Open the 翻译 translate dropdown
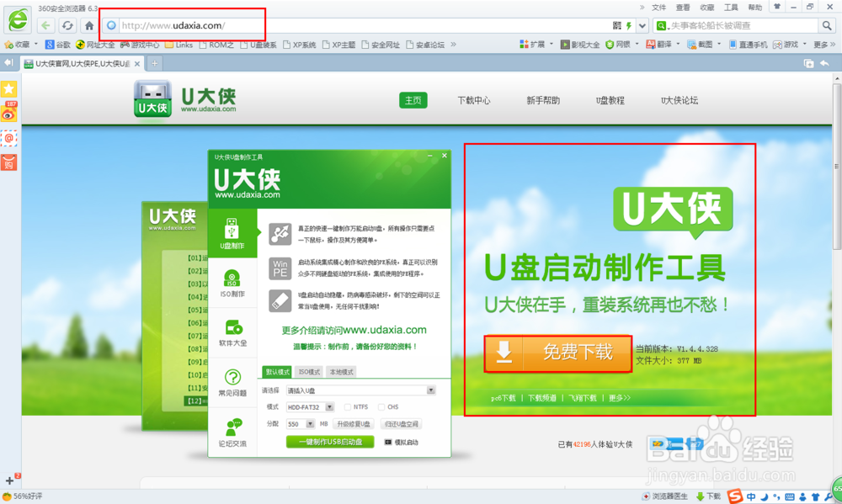The height and width of the screenshot is (504, 842). click(663, 45)
